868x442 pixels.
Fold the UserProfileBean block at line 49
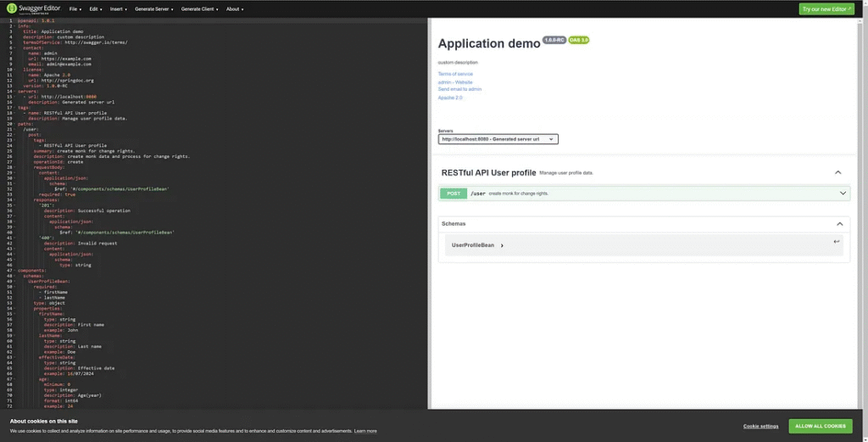point(15,282)
